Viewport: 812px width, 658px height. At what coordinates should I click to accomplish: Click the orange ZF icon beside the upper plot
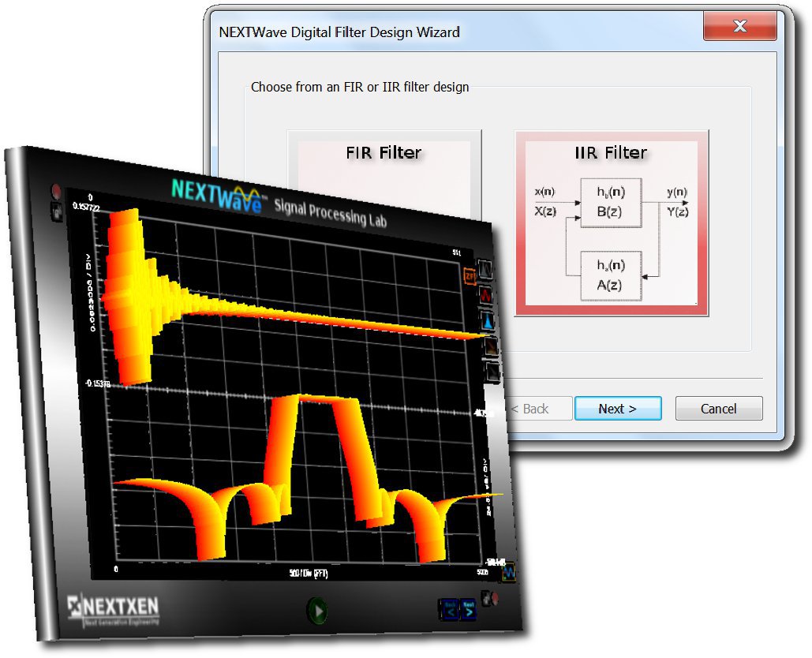pyautogui.click(x=470, y=276)
